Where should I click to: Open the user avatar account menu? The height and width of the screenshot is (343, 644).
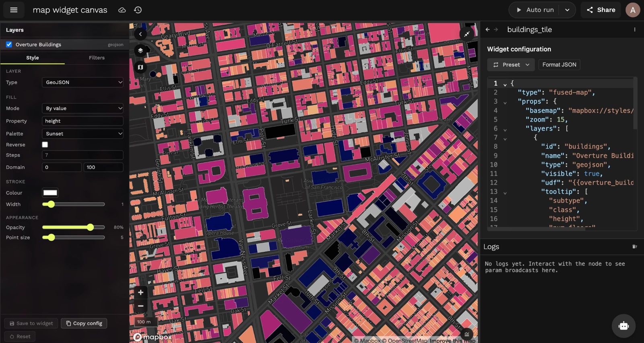click(633, 10)
